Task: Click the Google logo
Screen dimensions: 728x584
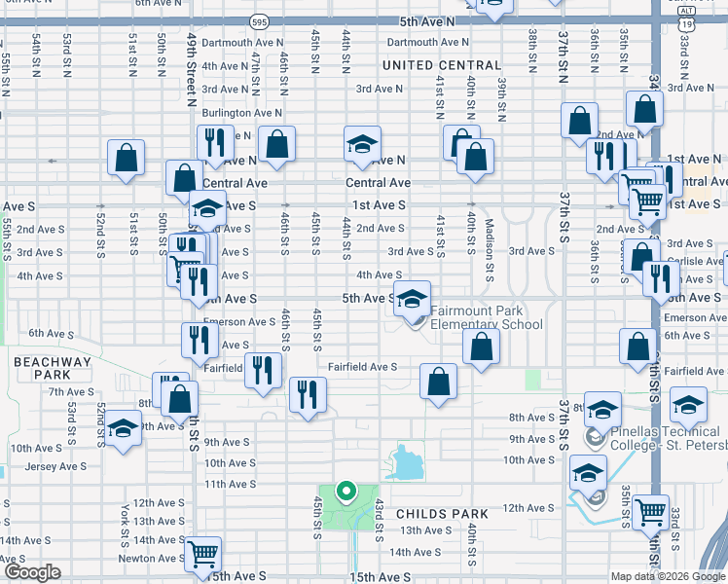Action: (x=32, y=573)
